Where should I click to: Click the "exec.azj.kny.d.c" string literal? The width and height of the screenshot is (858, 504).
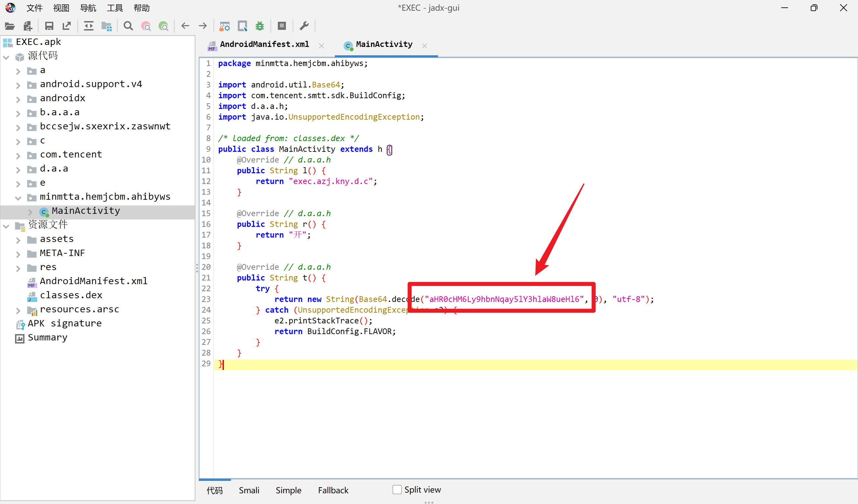point(330,182)
